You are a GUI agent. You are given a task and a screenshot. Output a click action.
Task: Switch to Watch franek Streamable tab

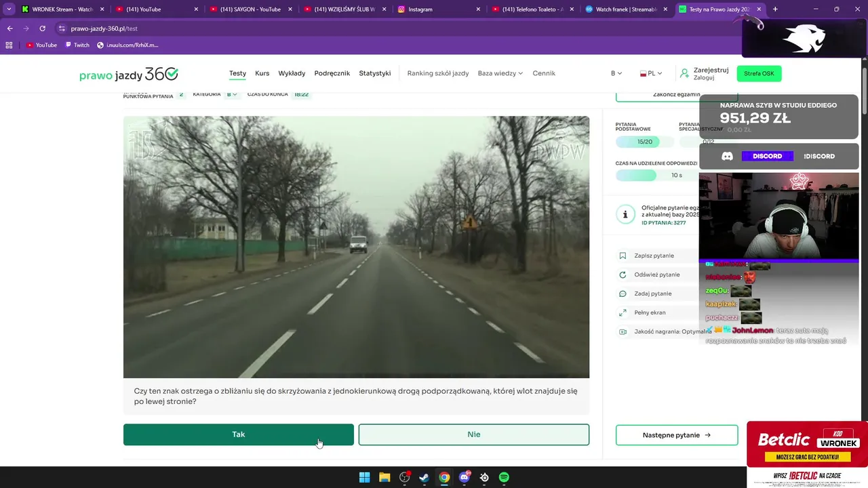[626, 9]
